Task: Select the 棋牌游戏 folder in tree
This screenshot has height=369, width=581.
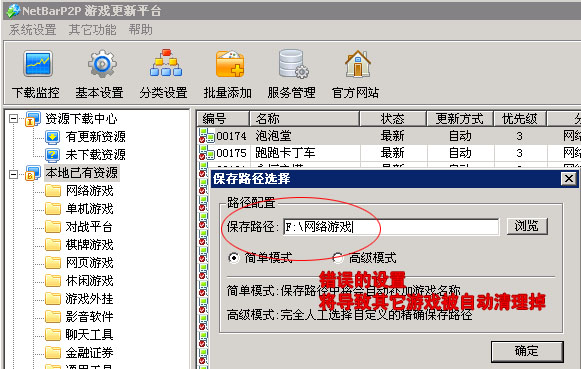Action: point(89,245)
